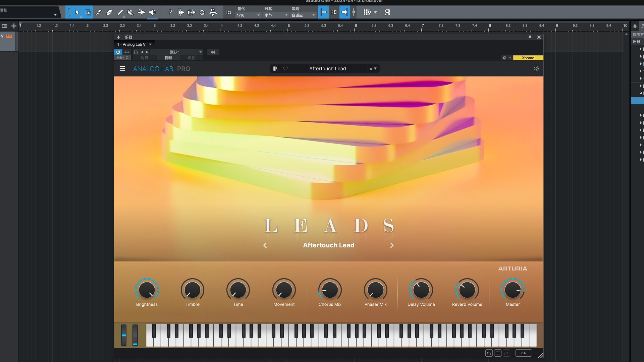Click the redo arrow at plugin bottom

coord(506,353)
